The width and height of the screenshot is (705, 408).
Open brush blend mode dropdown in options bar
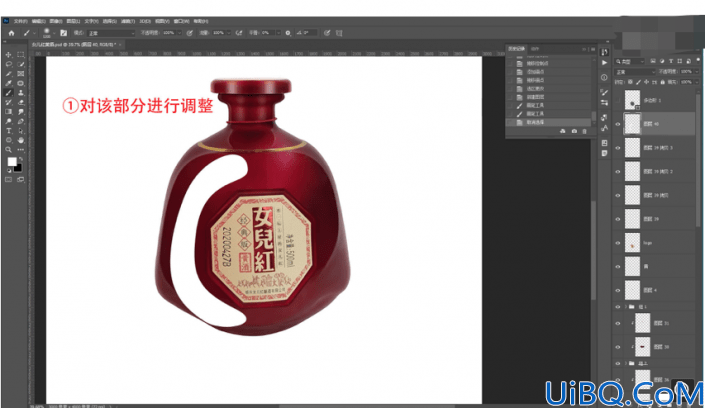click(x=111, y=33)
